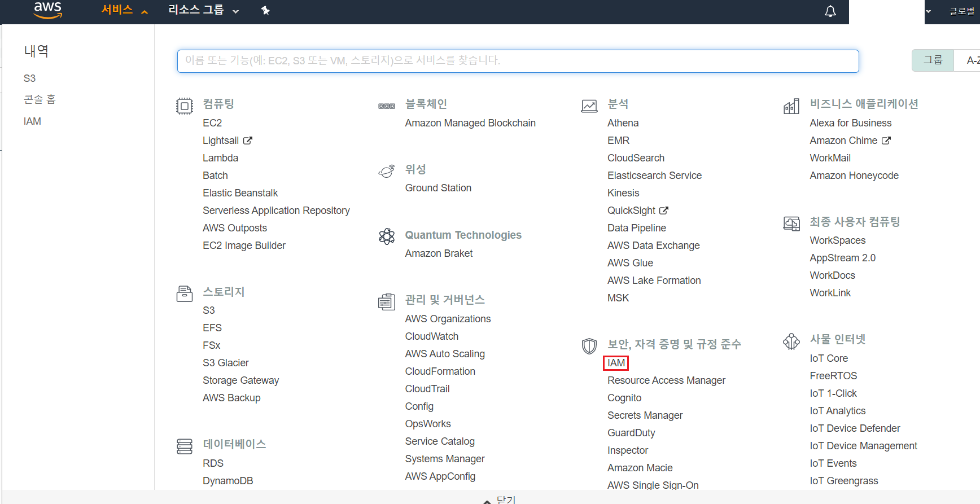
Task: Open IAM from 내역 history list
Action: pyautogui.click(x=32, y=121)
